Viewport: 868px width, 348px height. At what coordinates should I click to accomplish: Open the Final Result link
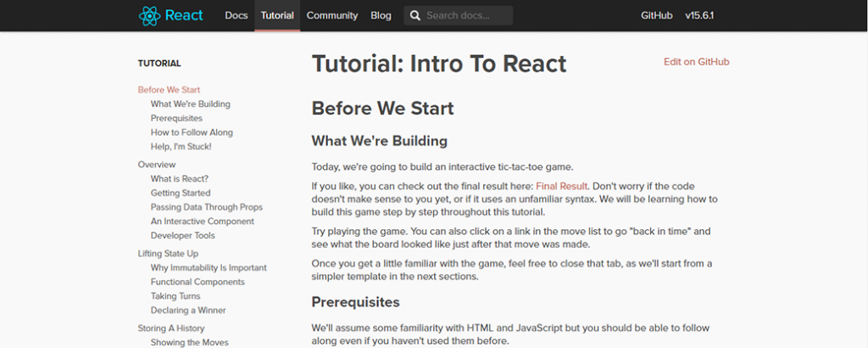[561, 185]
